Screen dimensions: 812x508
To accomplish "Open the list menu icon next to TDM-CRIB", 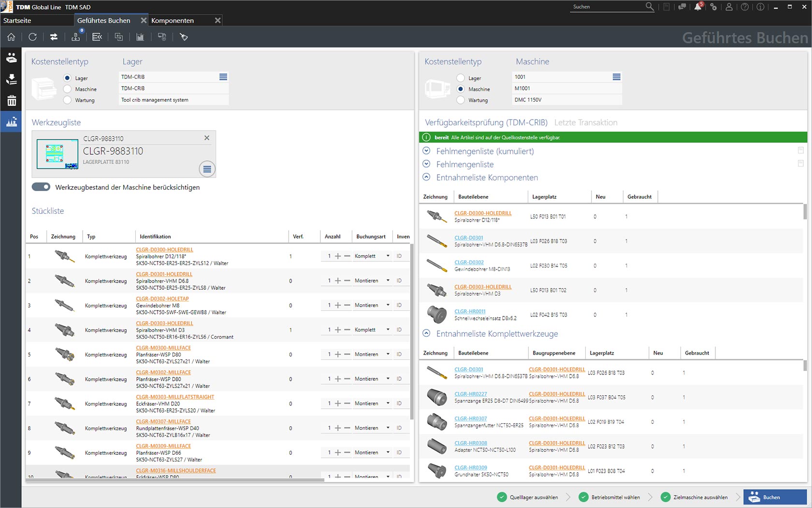I will click(223, 77).
